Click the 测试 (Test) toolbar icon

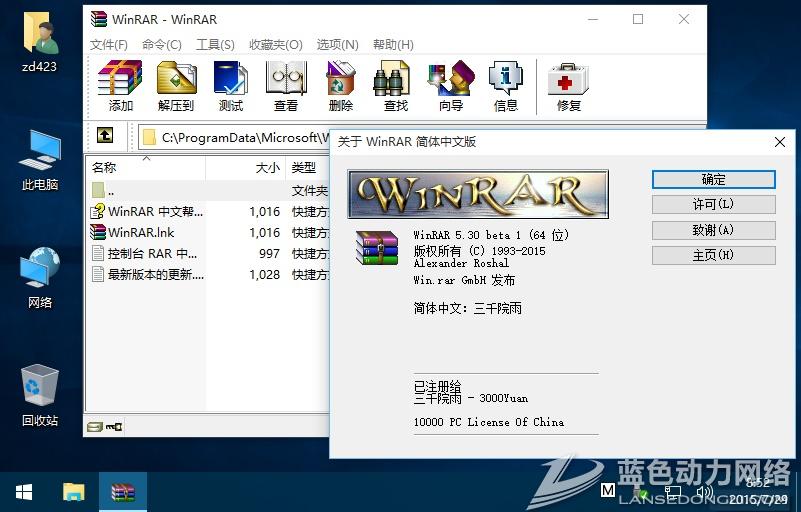[231, 85]
